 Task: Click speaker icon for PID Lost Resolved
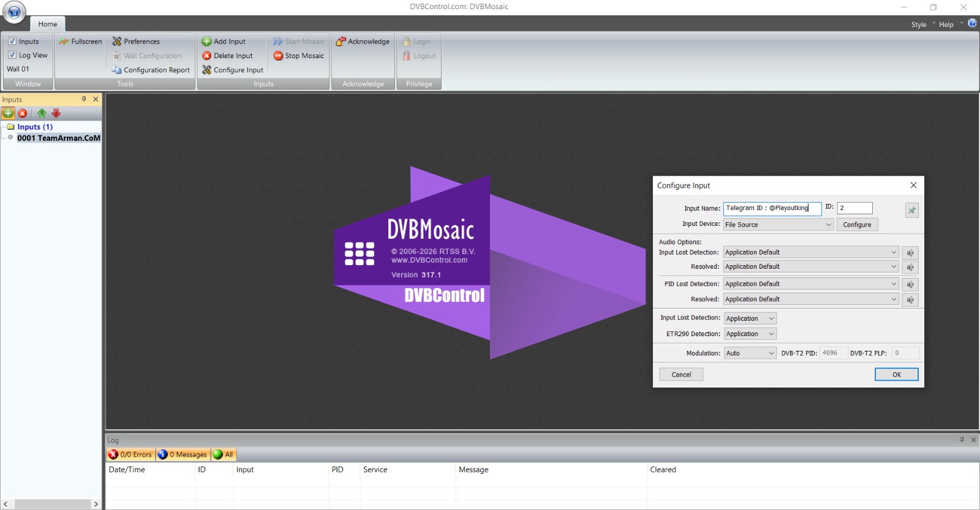(910, 299)
